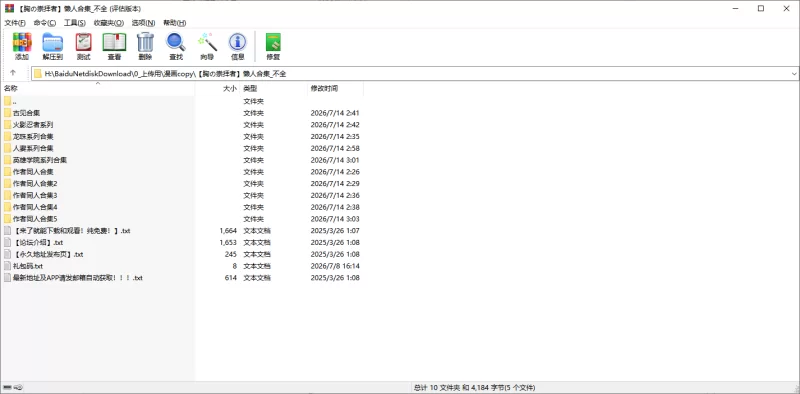The width and height of the screenshot is (800, 394).
Task: Click folder icon of 作者同人合集4
Action: pos(7,207)
